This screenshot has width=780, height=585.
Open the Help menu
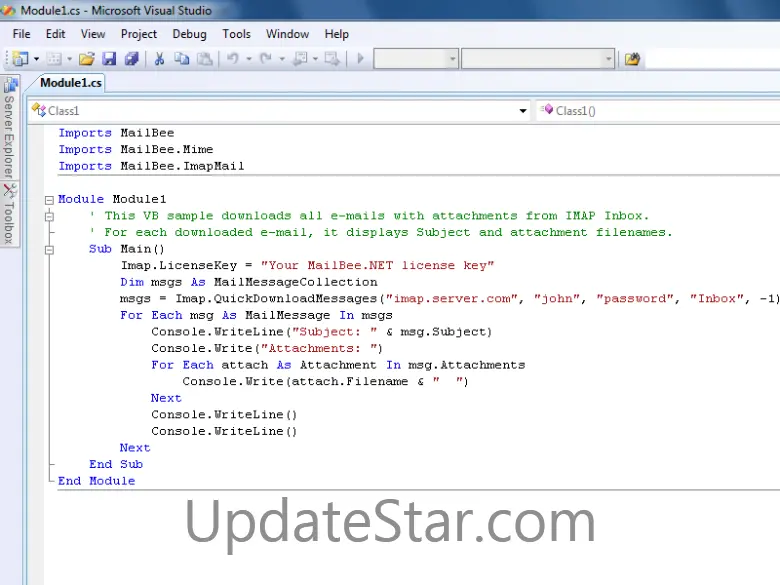[x=337, y=34]
